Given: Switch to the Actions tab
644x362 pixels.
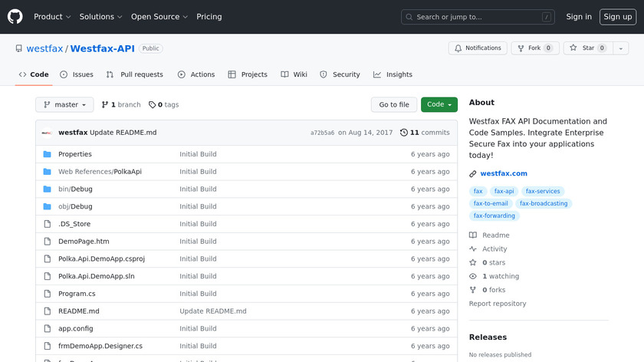Looking at the screenshot, I should [196, 74].
